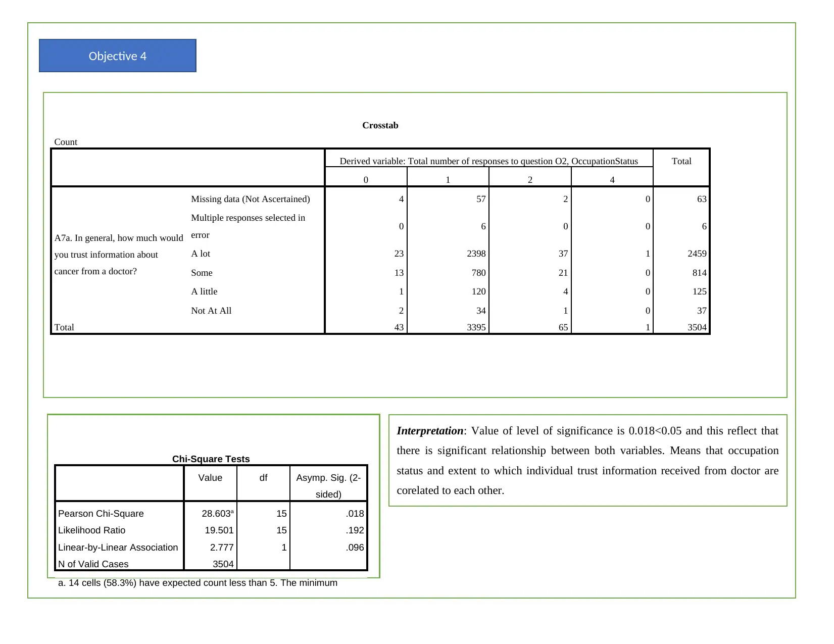
Task: Click the row total 814
Action: tap(699, 273)
